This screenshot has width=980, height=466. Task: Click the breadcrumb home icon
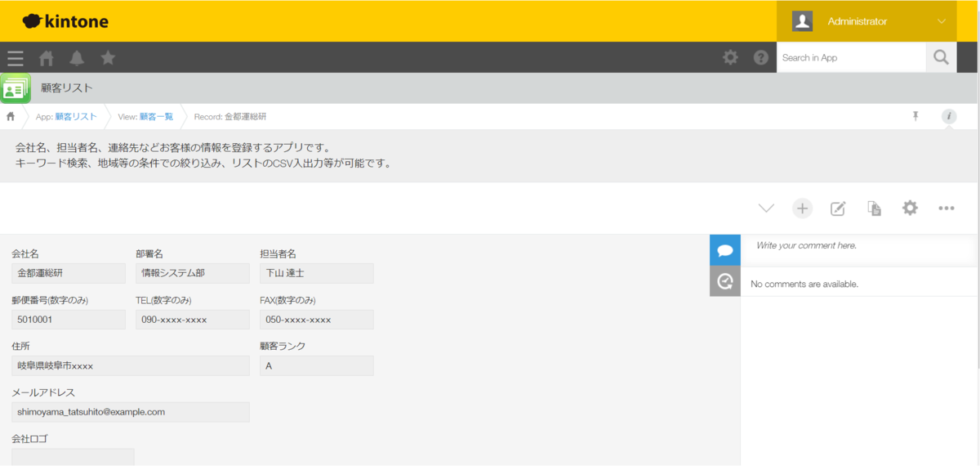[x=11, y=117]
